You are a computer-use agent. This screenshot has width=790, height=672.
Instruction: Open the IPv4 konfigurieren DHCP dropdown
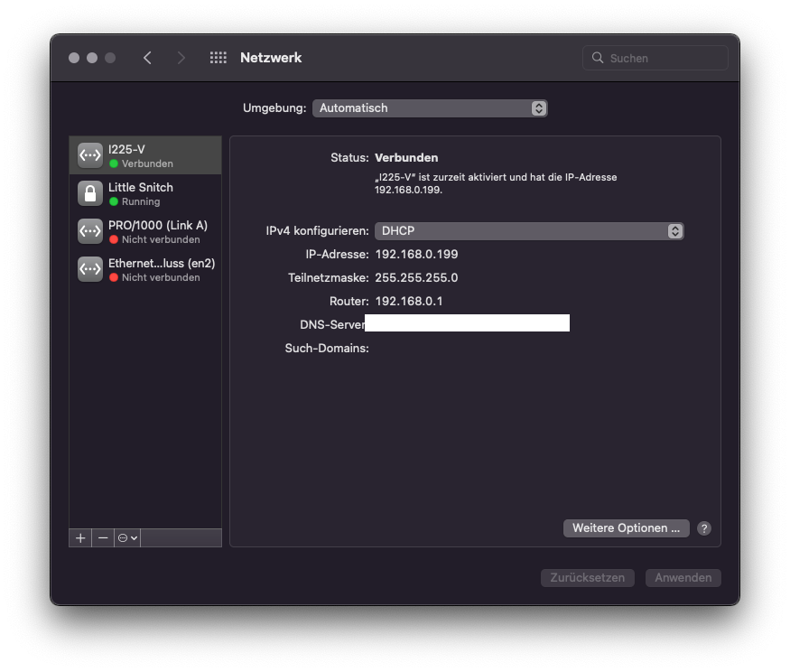coord(529,231)
